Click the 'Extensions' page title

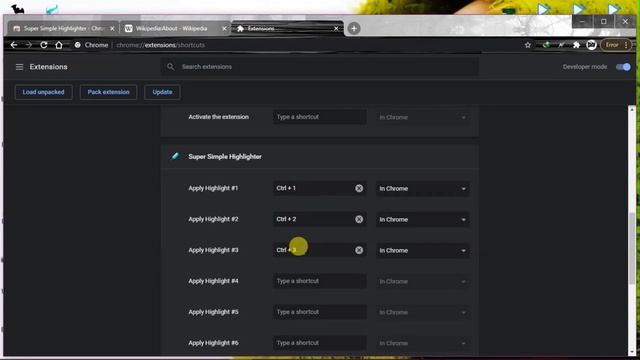(48, 67)
